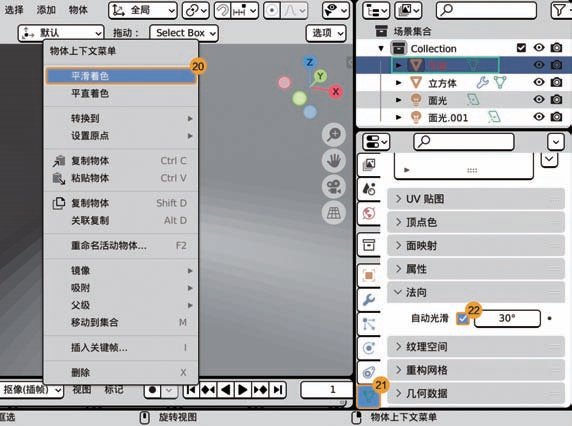Open the modifier wrench properties tab
This screenshot has height=426, width=572.
(x=369, y=300)
